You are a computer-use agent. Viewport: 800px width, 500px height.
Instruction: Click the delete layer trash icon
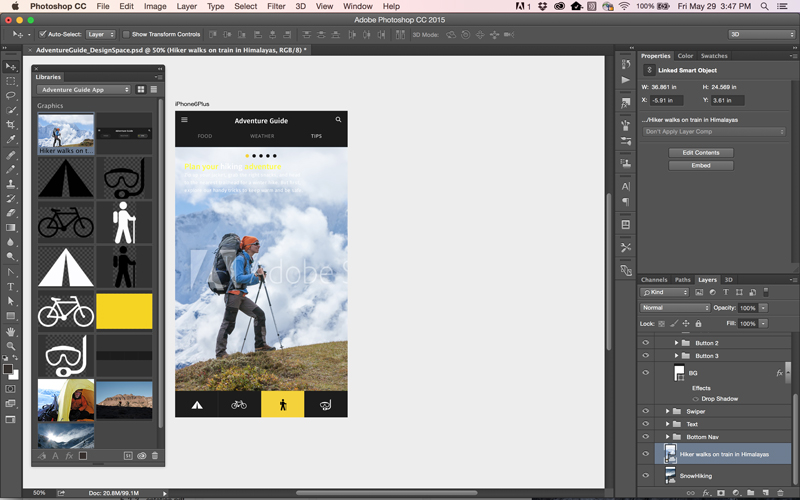(781, 493)
